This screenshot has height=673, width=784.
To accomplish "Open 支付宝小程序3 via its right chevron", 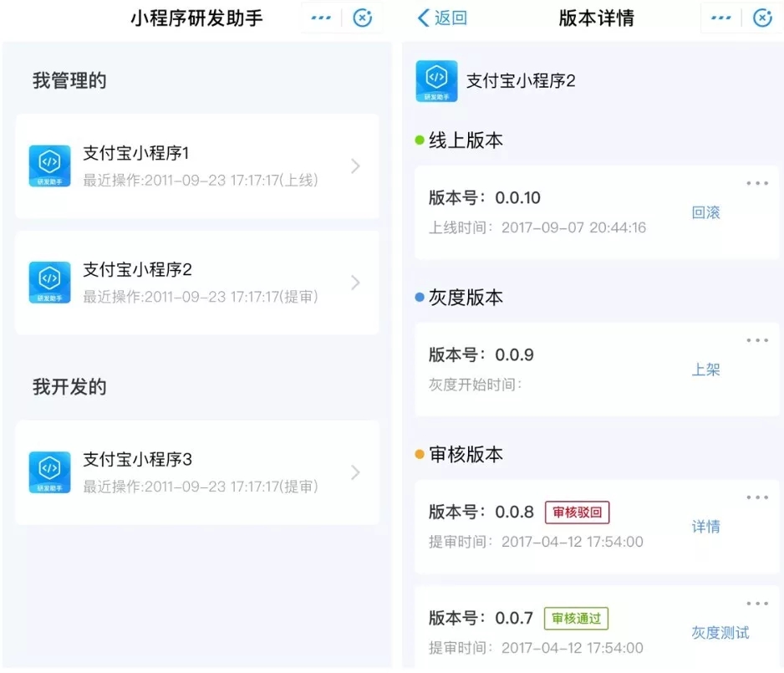I will coord(356,473).
